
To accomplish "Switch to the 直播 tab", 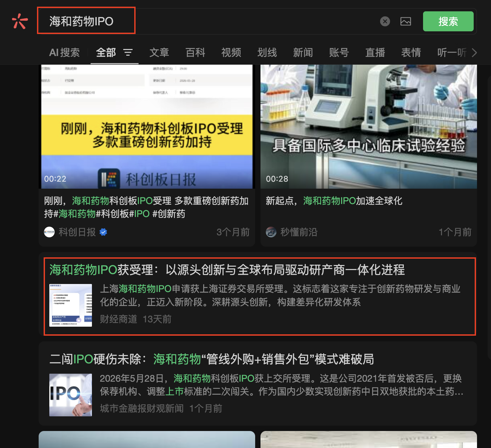I will [375, 52].
